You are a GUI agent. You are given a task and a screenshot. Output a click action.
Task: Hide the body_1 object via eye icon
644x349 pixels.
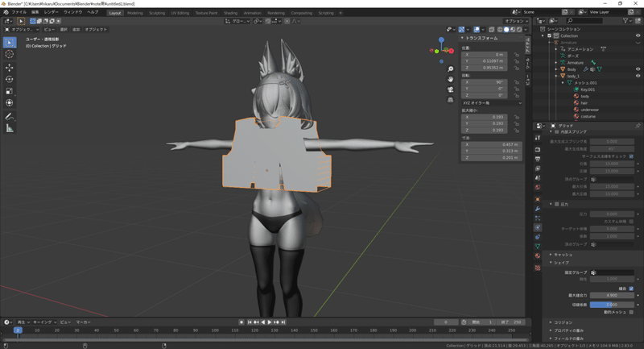(638, 76)
